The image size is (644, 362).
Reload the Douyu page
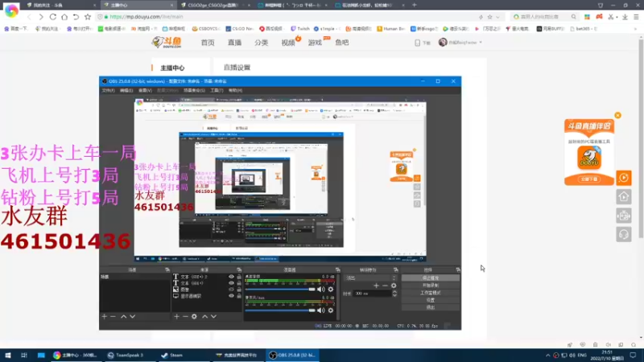(53, 17)
